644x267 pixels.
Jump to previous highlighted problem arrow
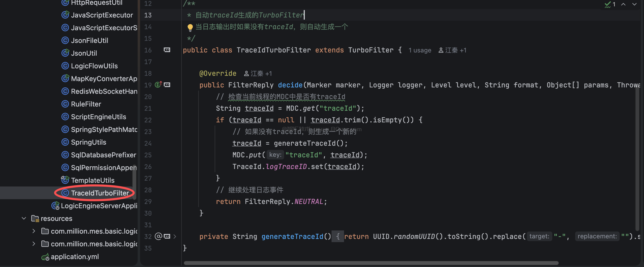(x=623, y=5)
